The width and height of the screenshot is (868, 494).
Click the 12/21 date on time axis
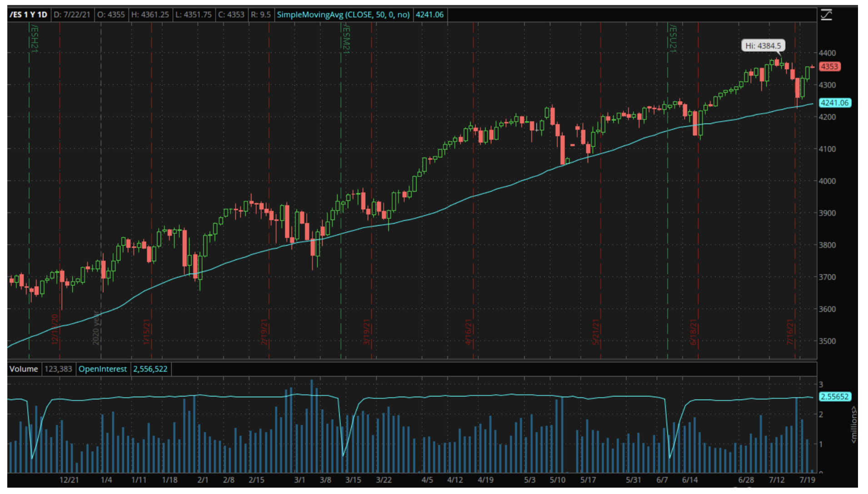tap(69, 480)
